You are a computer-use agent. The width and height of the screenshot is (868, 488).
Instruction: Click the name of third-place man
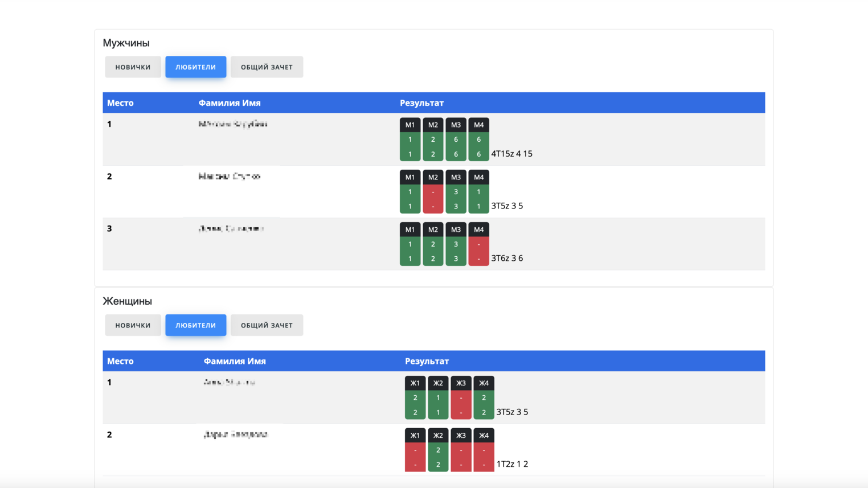coord(231,229)
